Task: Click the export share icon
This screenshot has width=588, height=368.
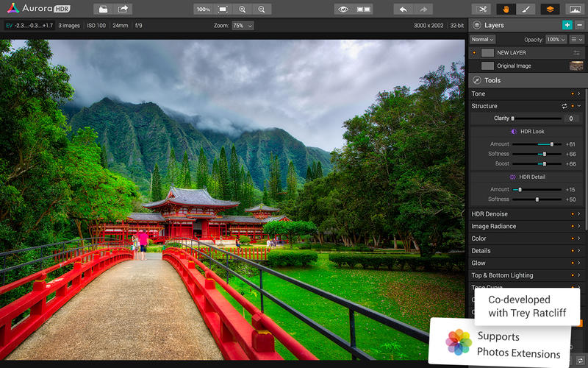Action: [x=123, y=9]
